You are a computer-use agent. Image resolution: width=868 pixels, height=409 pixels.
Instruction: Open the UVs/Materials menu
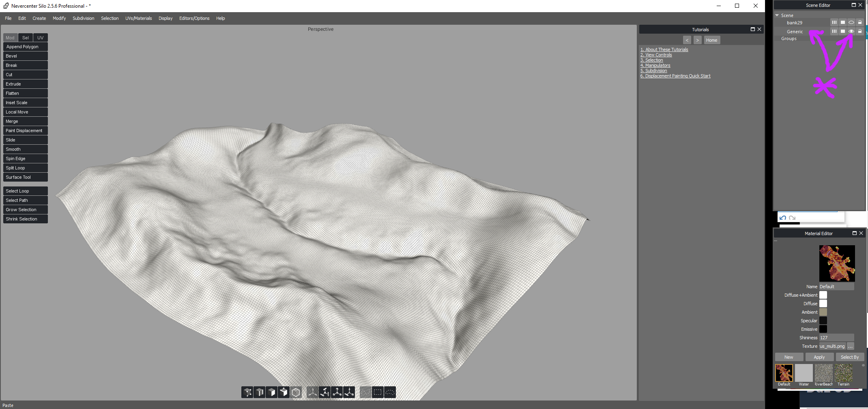click(139, 18)
